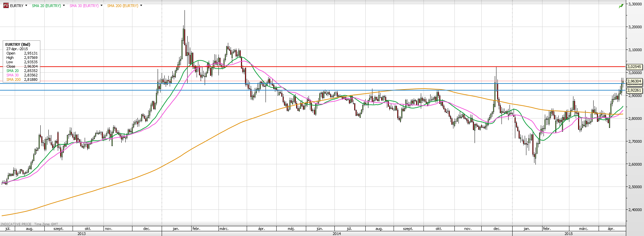Click the 'Time Zone: GMT' footer text
Viewport: 644px width, 236px height.
(46, 224)
